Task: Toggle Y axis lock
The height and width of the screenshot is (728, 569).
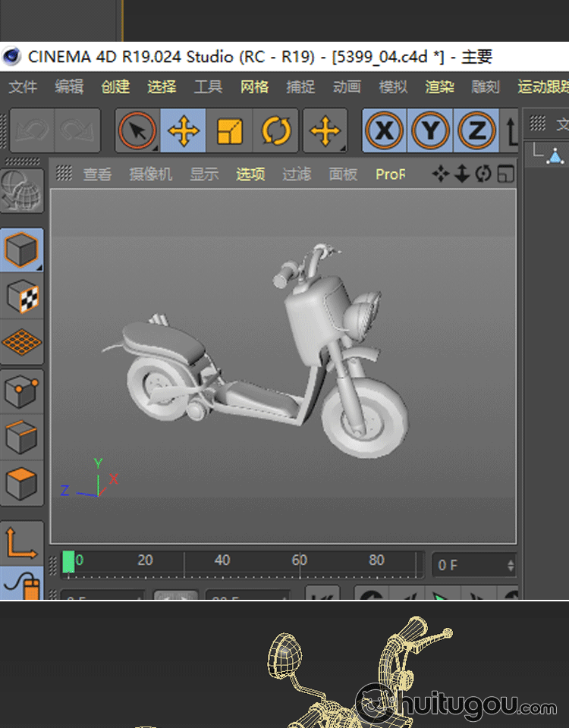Action: pos(431,131)
